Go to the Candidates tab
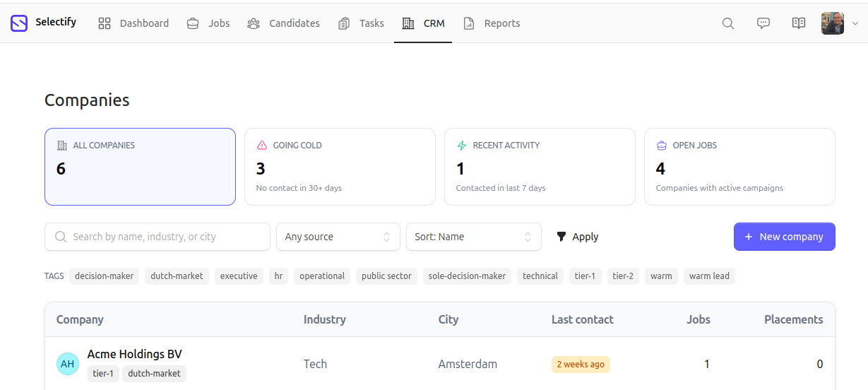868x390 pixels. [x=284, y=23]
